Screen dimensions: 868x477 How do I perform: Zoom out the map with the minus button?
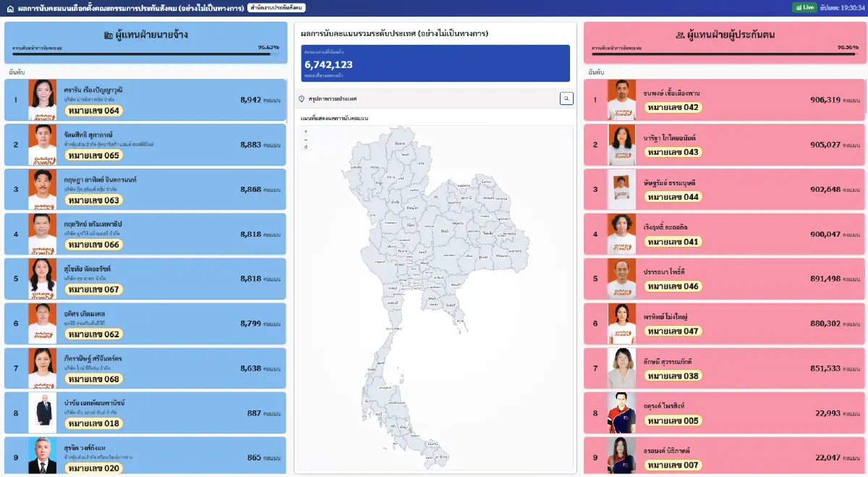tap(306, 139)
